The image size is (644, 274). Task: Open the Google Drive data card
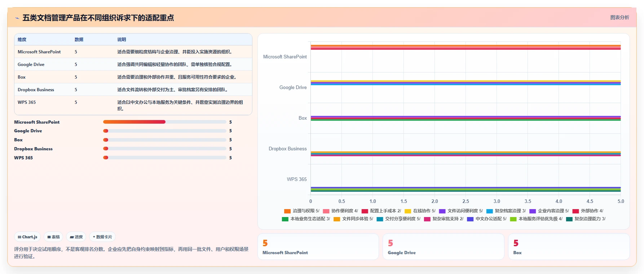pos(443,247)
